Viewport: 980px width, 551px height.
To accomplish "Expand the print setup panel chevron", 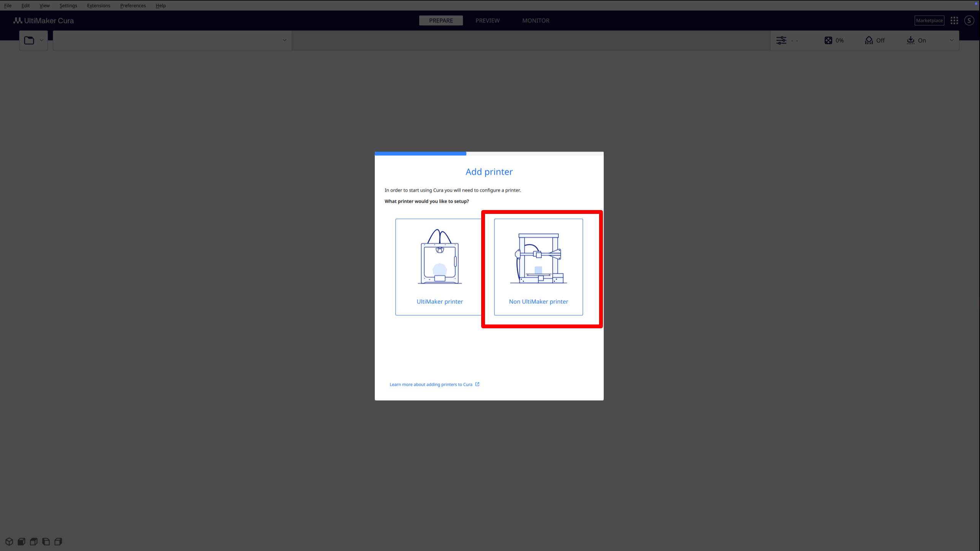I will click(x=952, y=40).
